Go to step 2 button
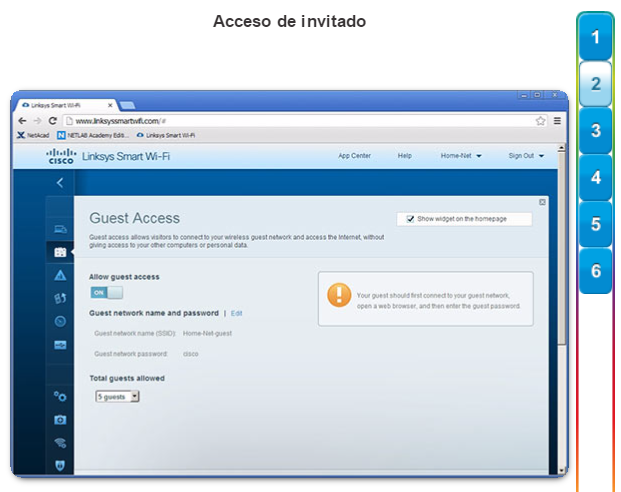 click(595, 84)
